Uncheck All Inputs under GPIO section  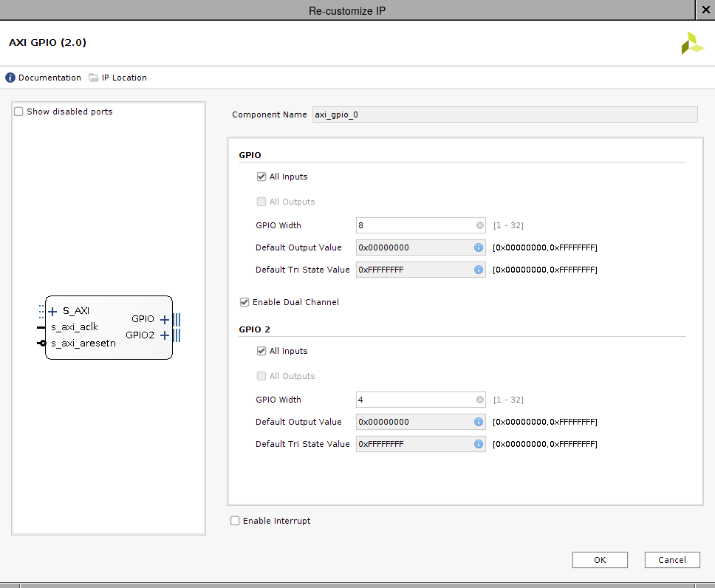tap(261, 177)
